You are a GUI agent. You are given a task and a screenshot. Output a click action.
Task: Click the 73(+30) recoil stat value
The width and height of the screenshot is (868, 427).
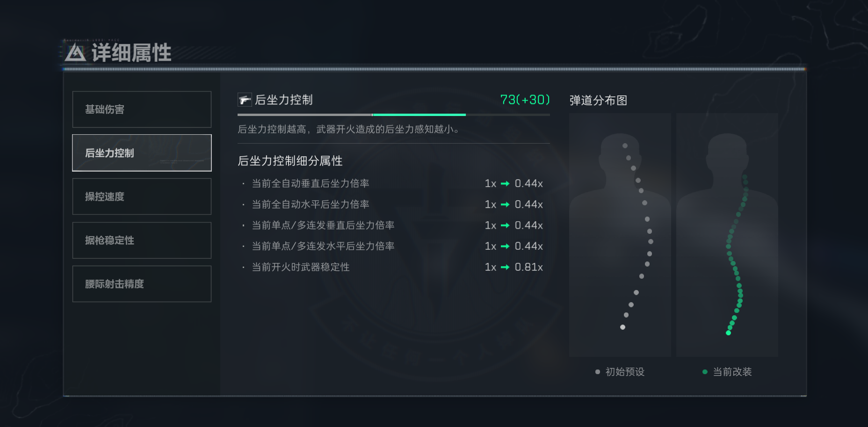525,100
